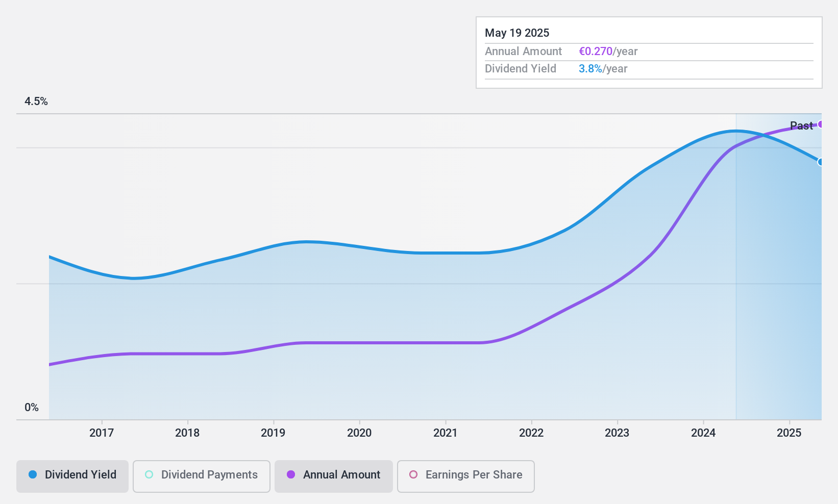Click the €0.270/year value in tooltip
This screenshot has height=504, width=838.
(x=608, y=52)
